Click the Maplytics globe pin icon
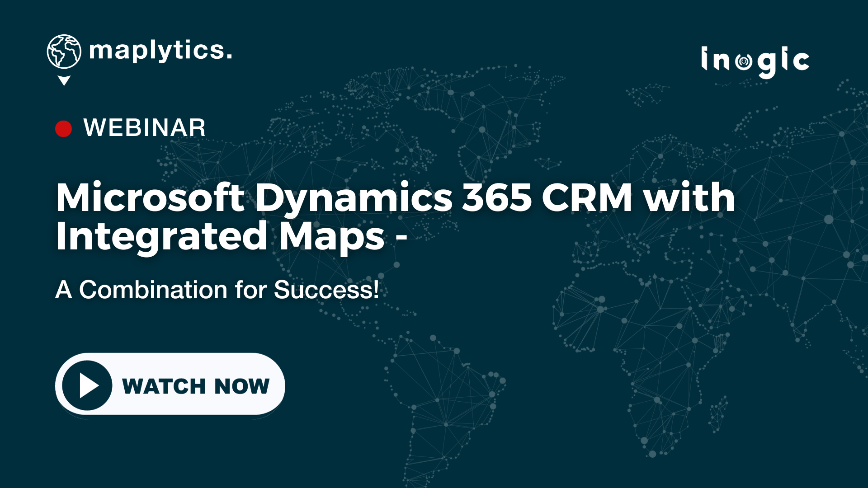The height and width of the screenshot is (488, 868). click(64, 59)
